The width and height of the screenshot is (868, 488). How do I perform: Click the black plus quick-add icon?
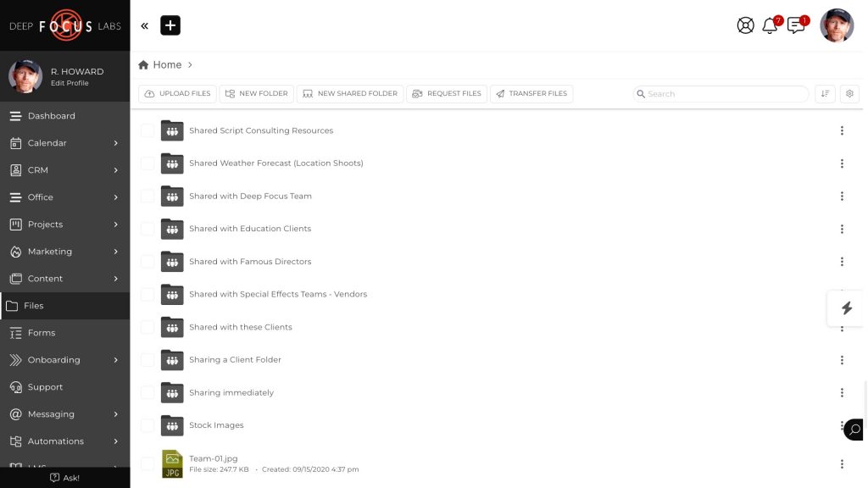170,25
